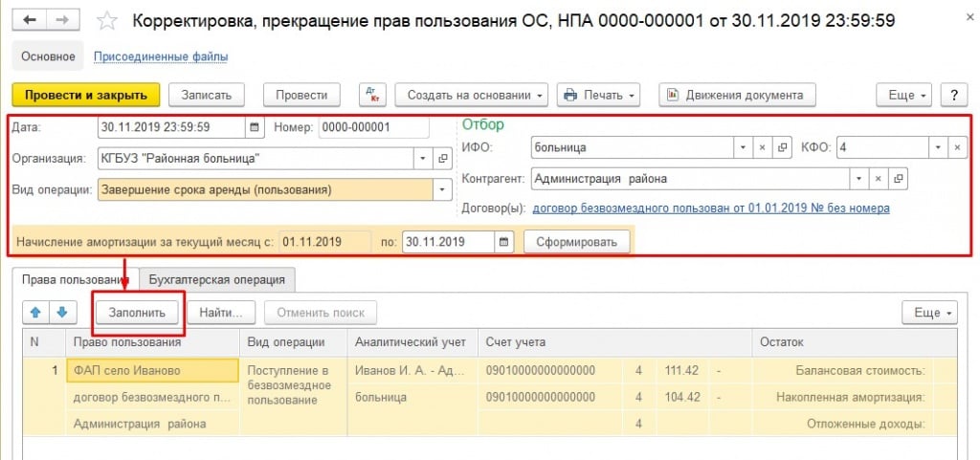
Task: Click the Провести и закрыть button
Action: coord(85,95)
